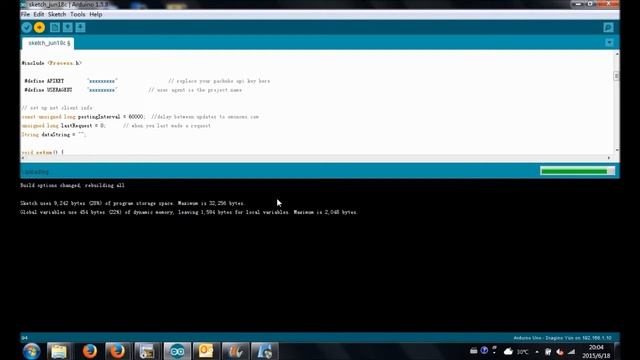Open File Explorer from the taskbar
This screenshot has height=360, width=640.
(x=59, y=351)
